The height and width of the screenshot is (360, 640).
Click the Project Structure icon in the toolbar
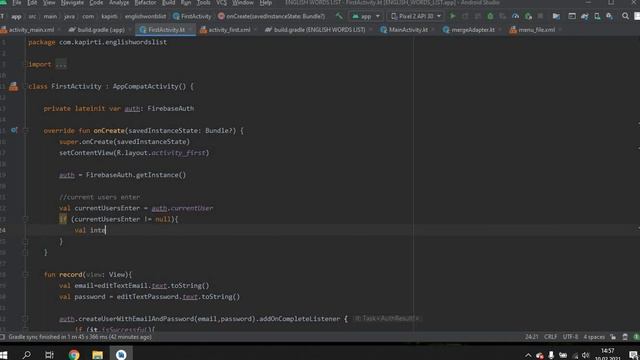[x=556, y=16]
